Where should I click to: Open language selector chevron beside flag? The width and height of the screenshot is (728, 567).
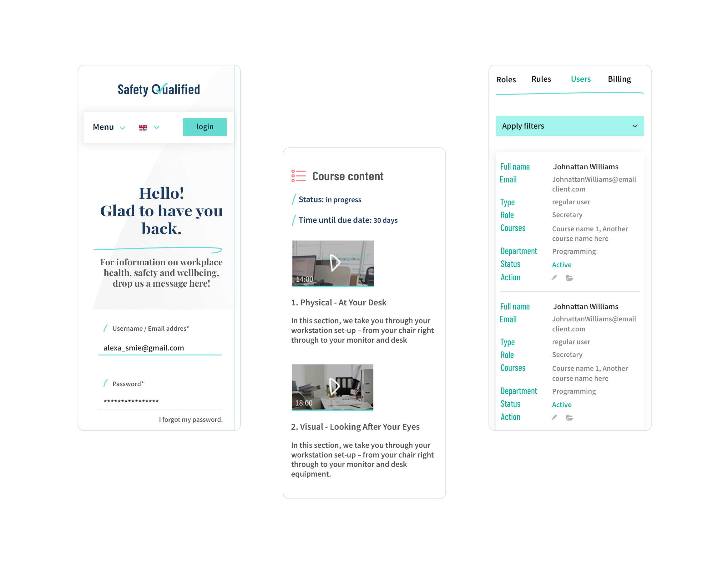(x=157, y=127)
